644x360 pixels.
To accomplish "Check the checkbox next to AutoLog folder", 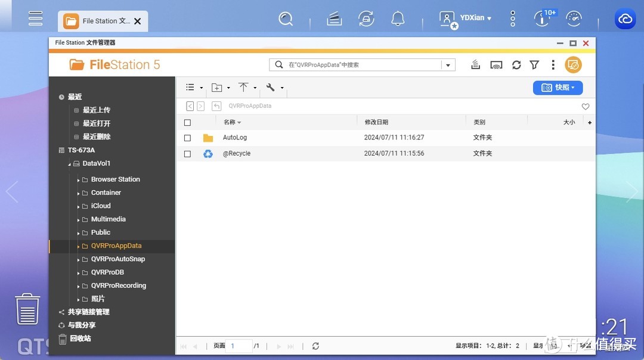I will (x=187, y=138).
